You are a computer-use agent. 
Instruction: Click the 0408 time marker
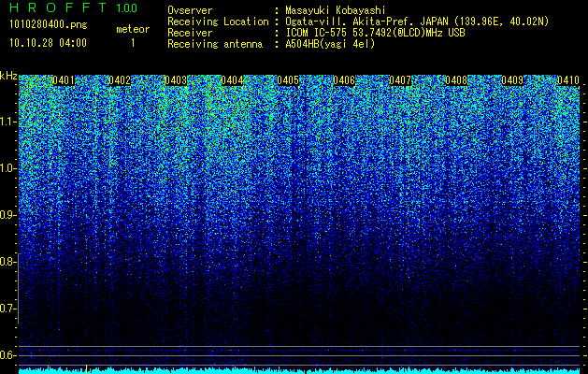pyautogui.click(x=456, y=80)
